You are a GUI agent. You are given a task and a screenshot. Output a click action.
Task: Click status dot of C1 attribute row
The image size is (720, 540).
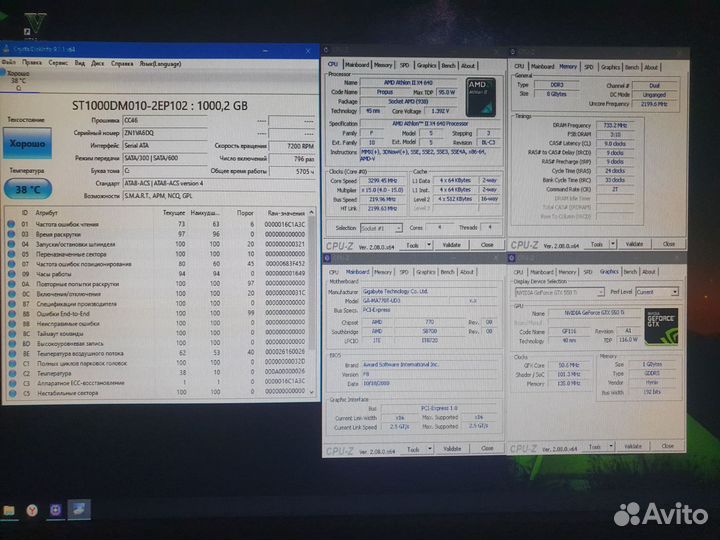(12, 363)
